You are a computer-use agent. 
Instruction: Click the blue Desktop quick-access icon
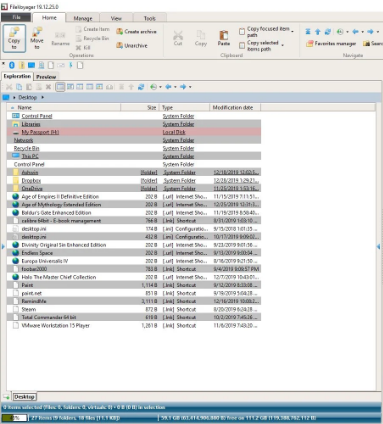click(31, 65)
